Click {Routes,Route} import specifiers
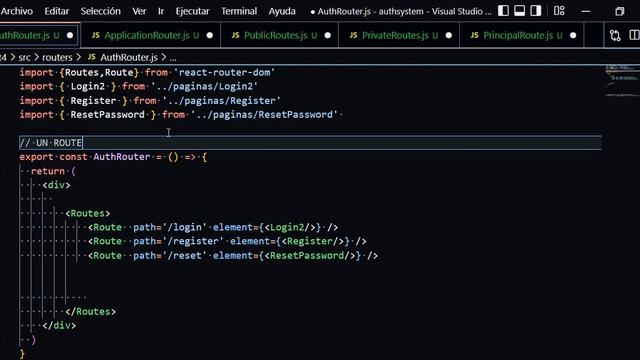Viewport: 640px width, 360px height. point(99,73)
